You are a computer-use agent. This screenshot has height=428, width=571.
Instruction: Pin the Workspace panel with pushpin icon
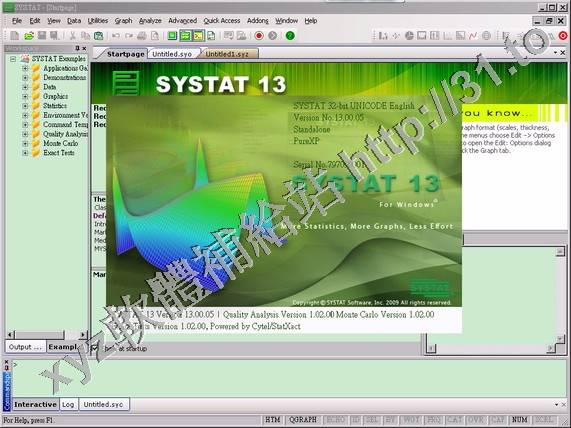pos(77,48)
